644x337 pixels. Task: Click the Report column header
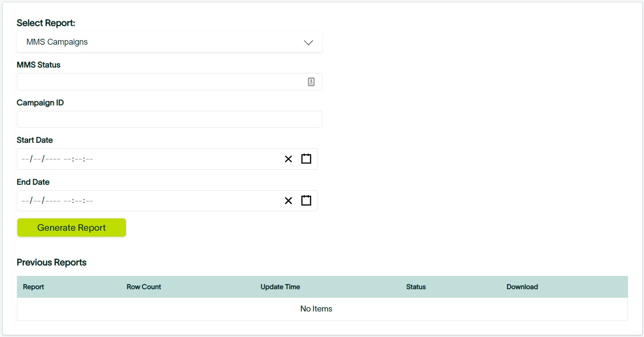point(33,287)
